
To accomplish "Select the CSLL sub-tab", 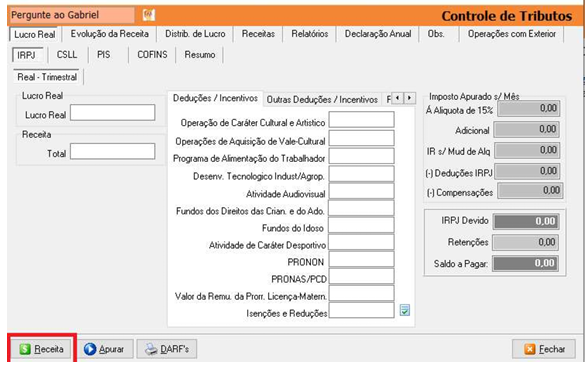I will (67, 55).
